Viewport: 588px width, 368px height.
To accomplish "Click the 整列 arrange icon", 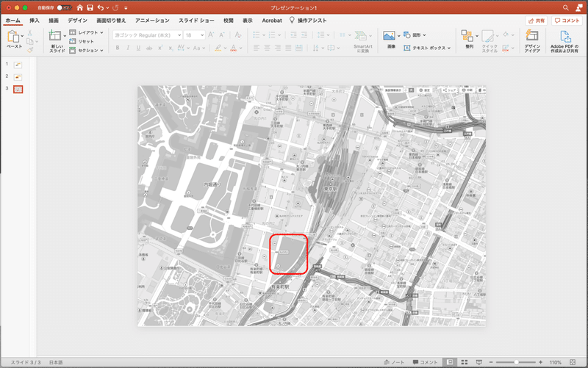I will tap(467, 36).
